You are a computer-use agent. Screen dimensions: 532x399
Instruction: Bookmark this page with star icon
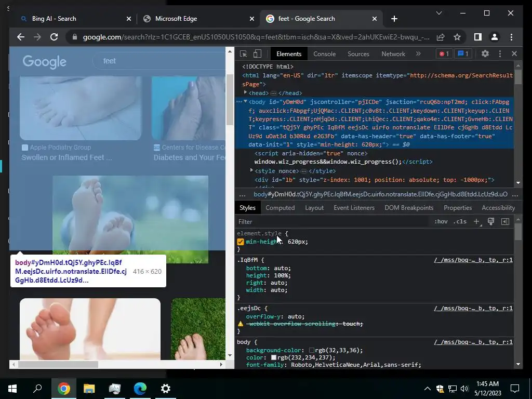(457, 37)
